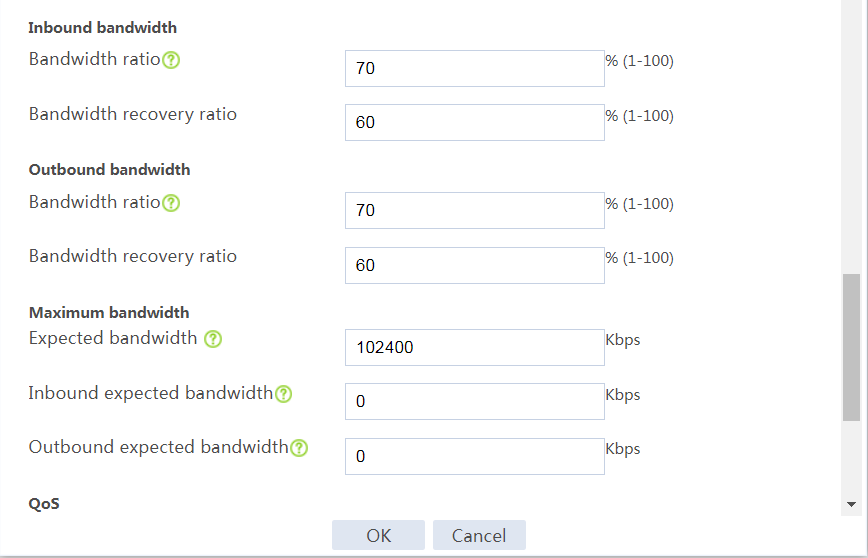
Task: Click into the Outbound expected bandwidth field
Action: [474, 456]
